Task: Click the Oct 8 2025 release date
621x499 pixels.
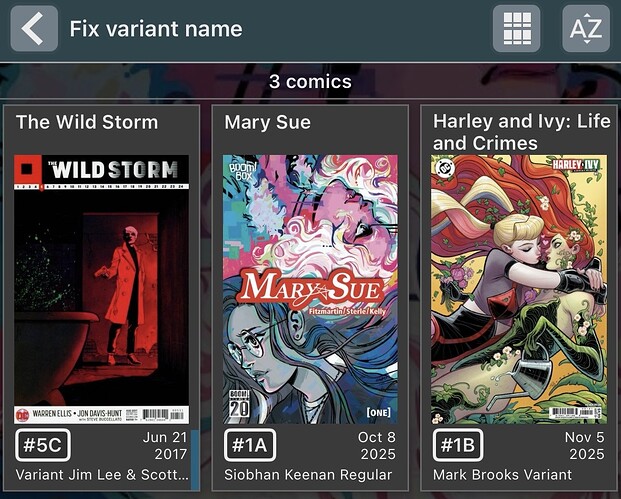Action: [x=377, y=446]
